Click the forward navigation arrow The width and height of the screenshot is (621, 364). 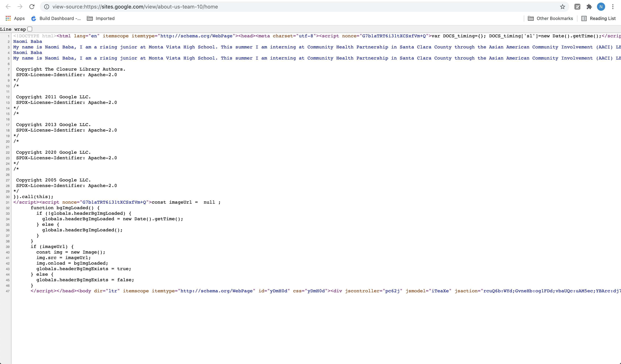[x=20, y=7]
